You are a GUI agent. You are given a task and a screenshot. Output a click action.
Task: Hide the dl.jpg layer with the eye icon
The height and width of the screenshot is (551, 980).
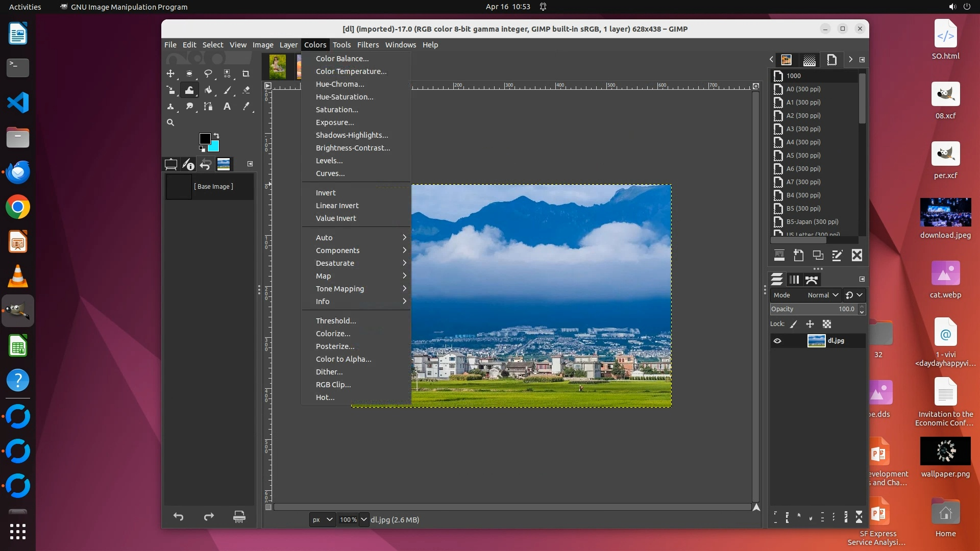[777, 341]
